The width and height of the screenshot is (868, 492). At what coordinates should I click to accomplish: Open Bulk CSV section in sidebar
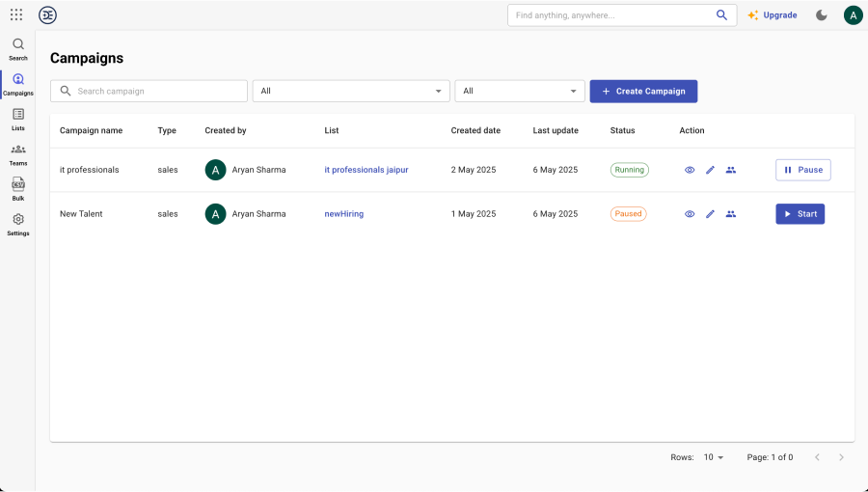coord(17,190)
